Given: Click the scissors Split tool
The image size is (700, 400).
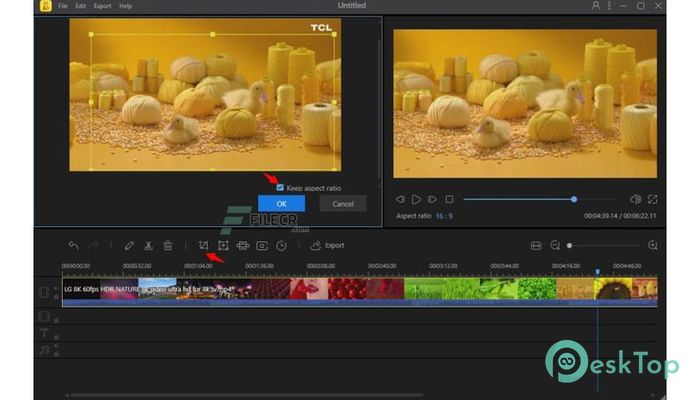Looking at the screenshot, I should pos(148,246).
